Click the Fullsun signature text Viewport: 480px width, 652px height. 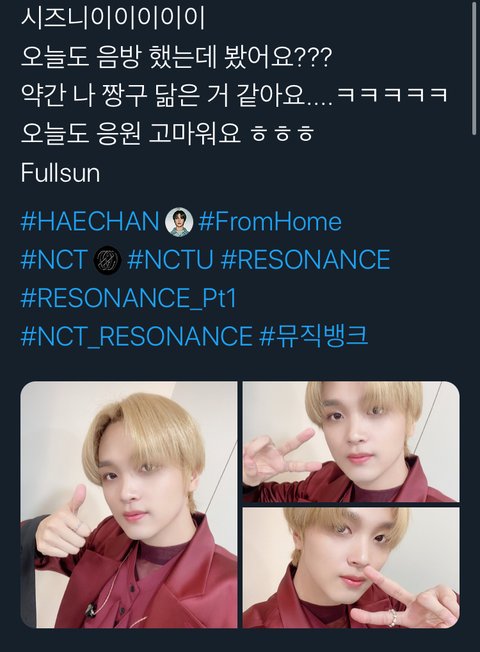point(60,173)
